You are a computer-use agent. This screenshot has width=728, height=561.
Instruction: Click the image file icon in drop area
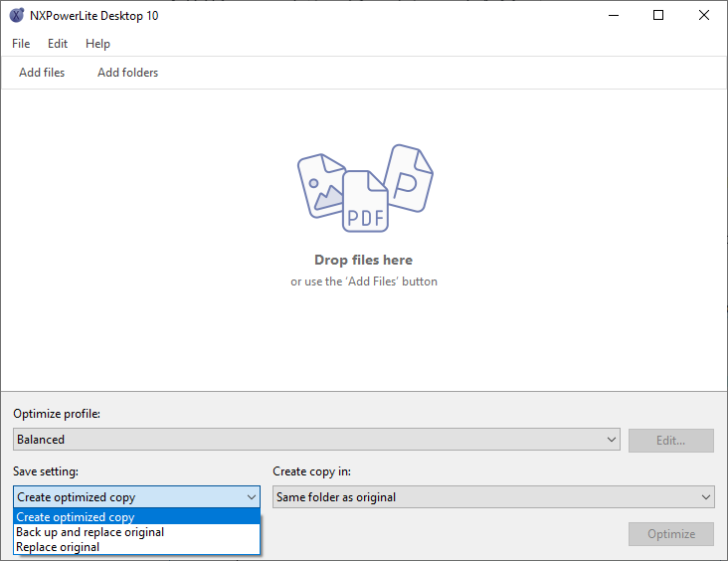321,186
